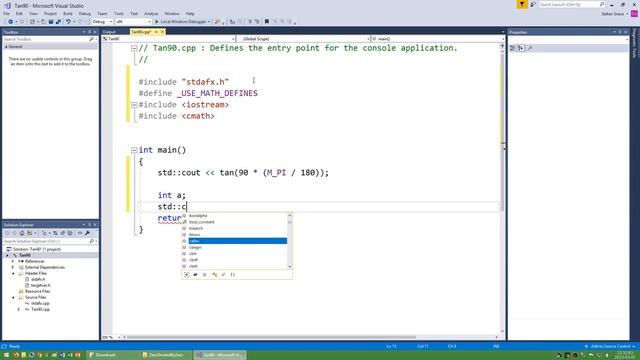The width and height of the screenshot is (640, 360).
Task: Open the Build menu
Action: 68,13
